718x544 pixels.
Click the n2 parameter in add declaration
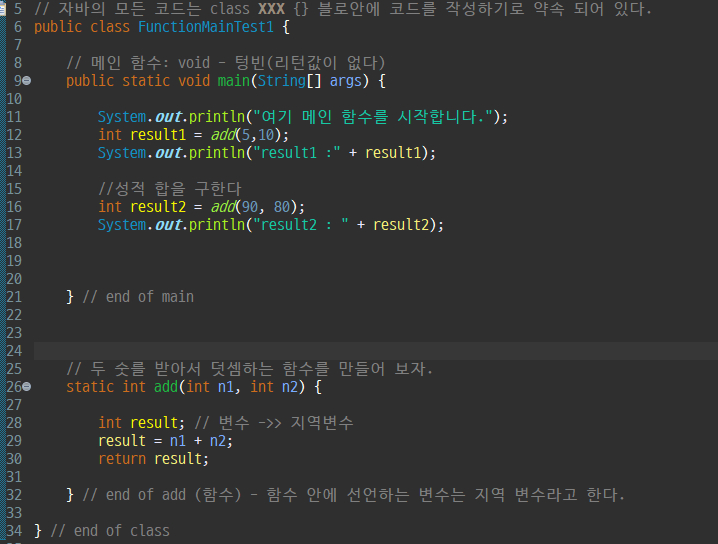[x=290, y=387]
